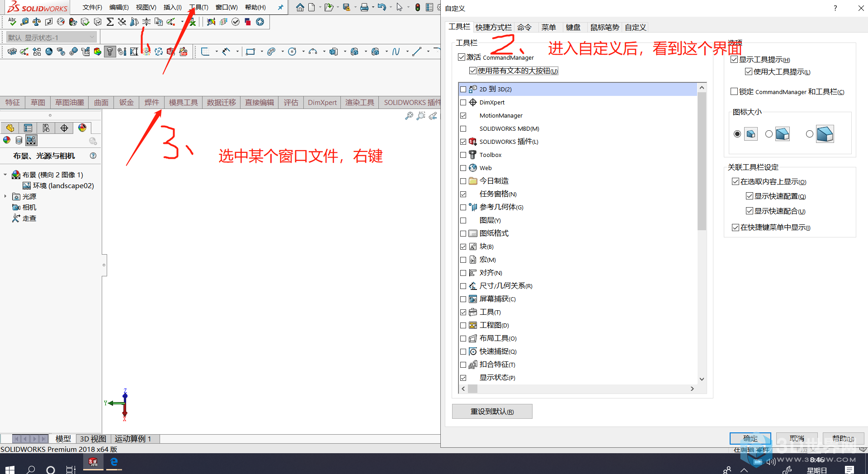The height and width of the screenshot is (474, 868).
Task: Toggle 使用带有文本的大按钮 checkbox
Action: (x=473, y=71)
